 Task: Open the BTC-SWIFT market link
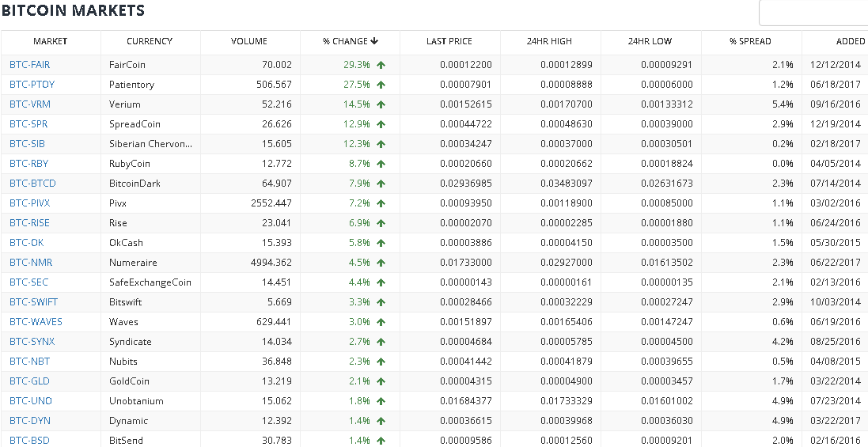pyautogui.click(x=34, y=302)
